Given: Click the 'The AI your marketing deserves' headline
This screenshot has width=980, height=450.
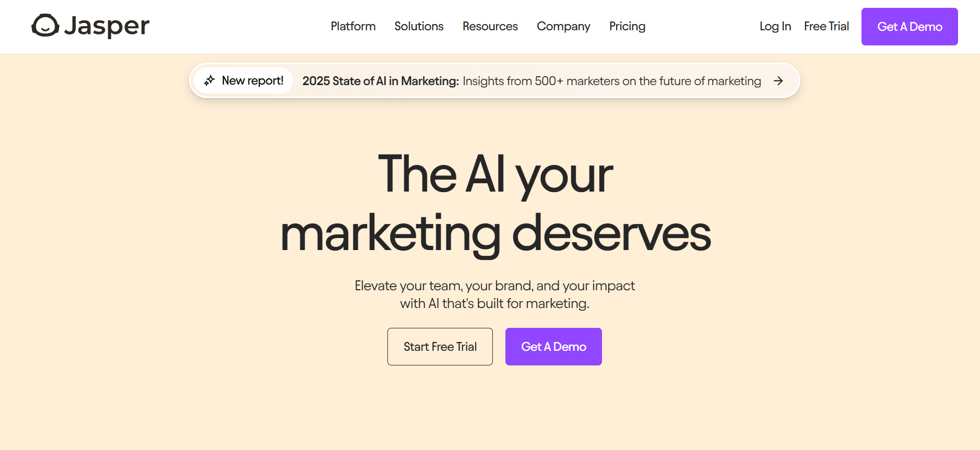Looking at the screenshot, I should 495,203.
